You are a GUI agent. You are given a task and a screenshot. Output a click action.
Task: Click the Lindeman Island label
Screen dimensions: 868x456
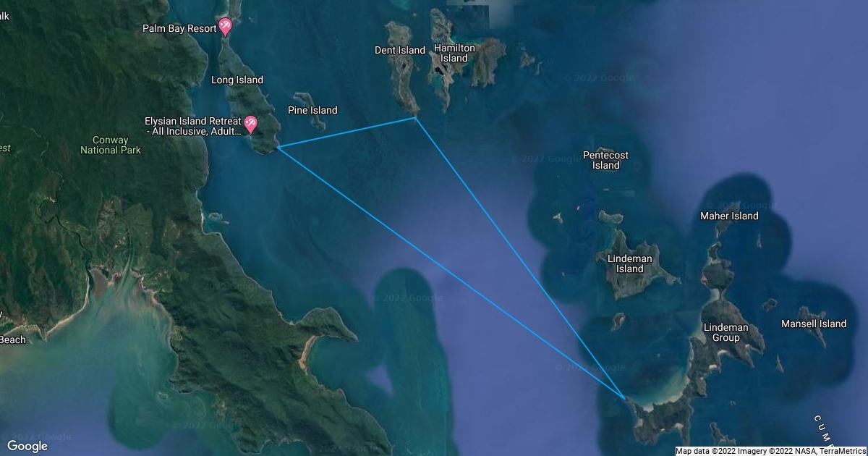[629, 263]
